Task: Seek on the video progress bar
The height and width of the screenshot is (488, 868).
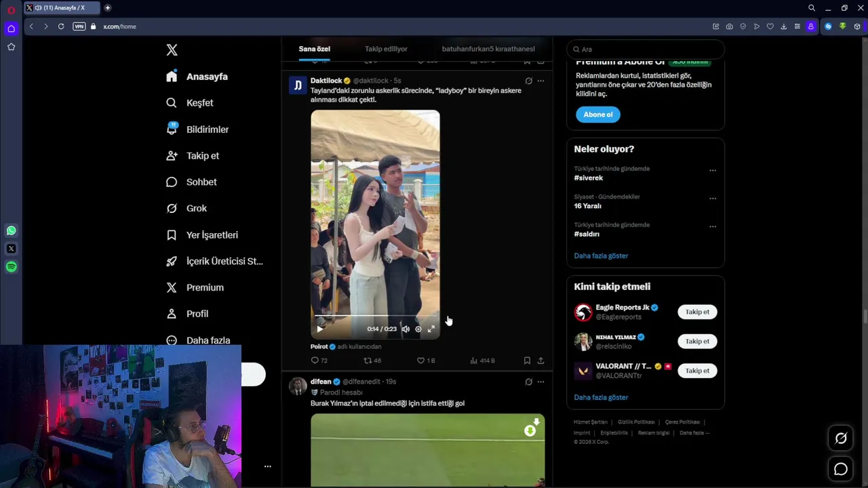Action: (375, 316)
